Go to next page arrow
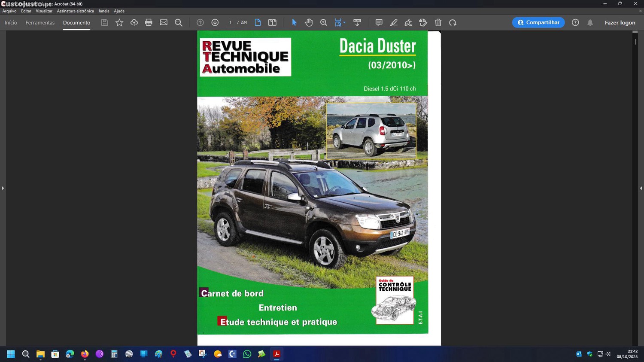The height and width of the screenshot is (362, 644). [x=215, y=23]
